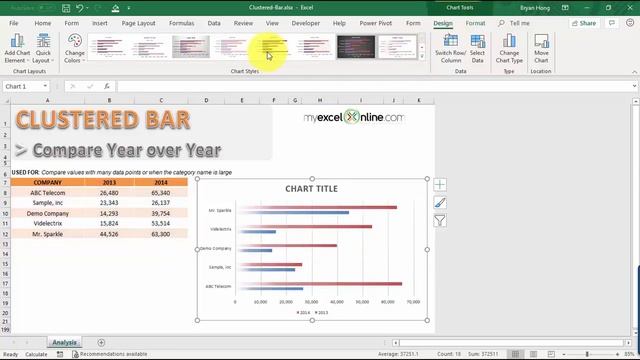This screenshot has height=360, width=640.
Task: Add a new sheet
Action: coord(101,342)
